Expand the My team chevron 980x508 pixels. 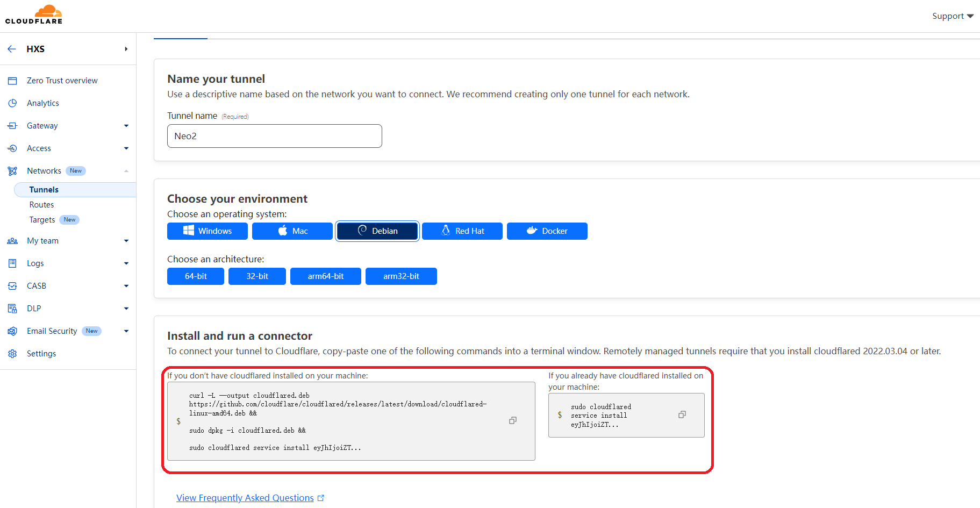[x=126, y=241]
